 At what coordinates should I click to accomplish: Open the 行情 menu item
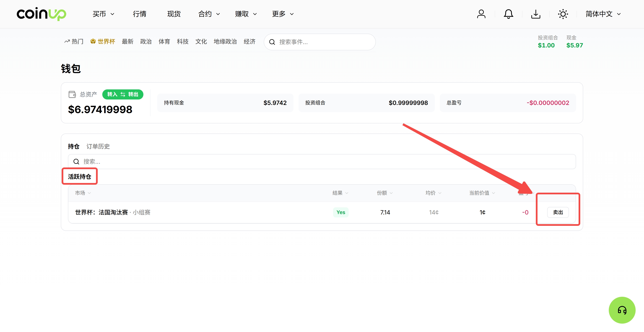pos(139,14)
